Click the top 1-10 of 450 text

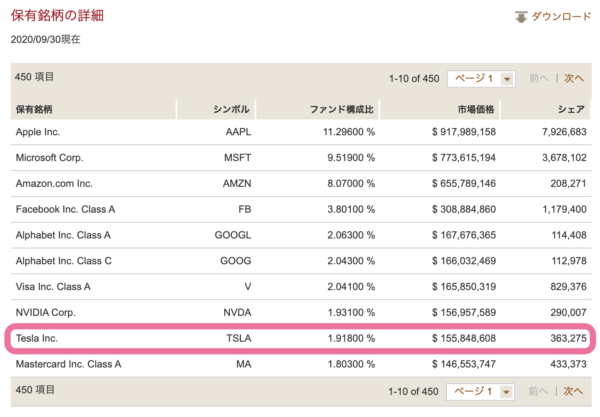(414, 79)
